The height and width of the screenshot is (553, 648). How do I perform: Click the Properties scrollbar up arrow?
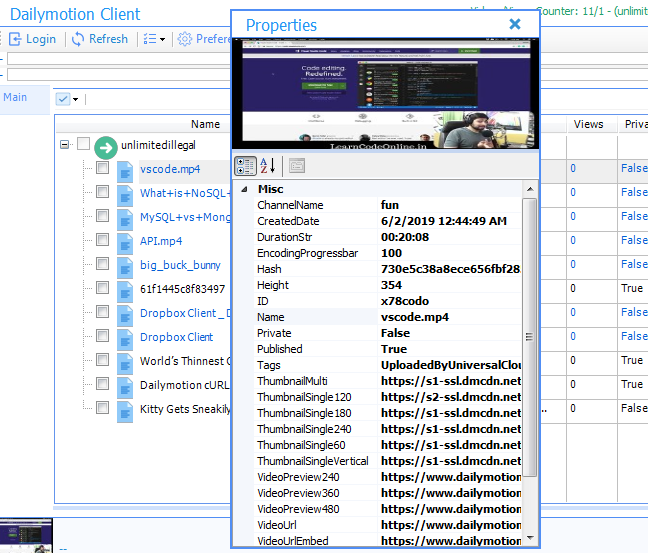pos(530,189)
